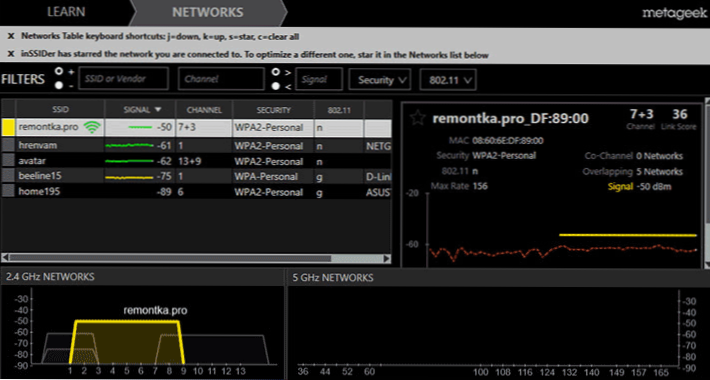The height and width of the screenshot is (380, 710).
Task: Select the include (+) filter radio button
Action: 59,71
